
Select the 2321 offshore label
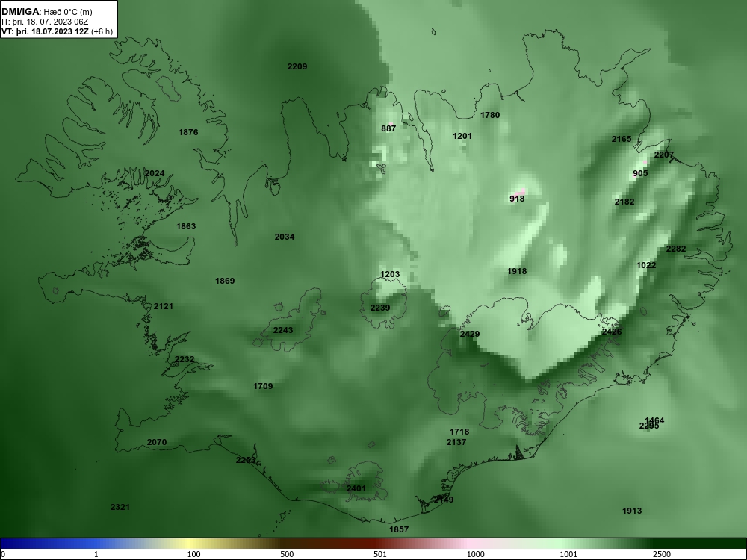click(120, 507)
